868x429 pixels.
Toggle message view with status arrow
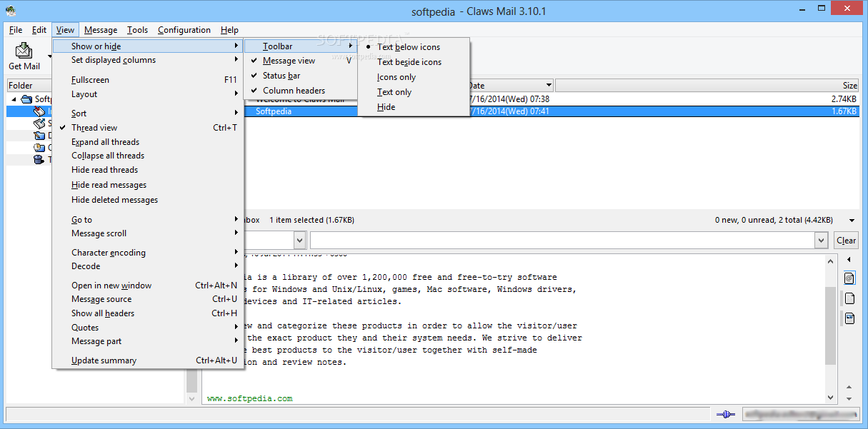coord(852,221)
